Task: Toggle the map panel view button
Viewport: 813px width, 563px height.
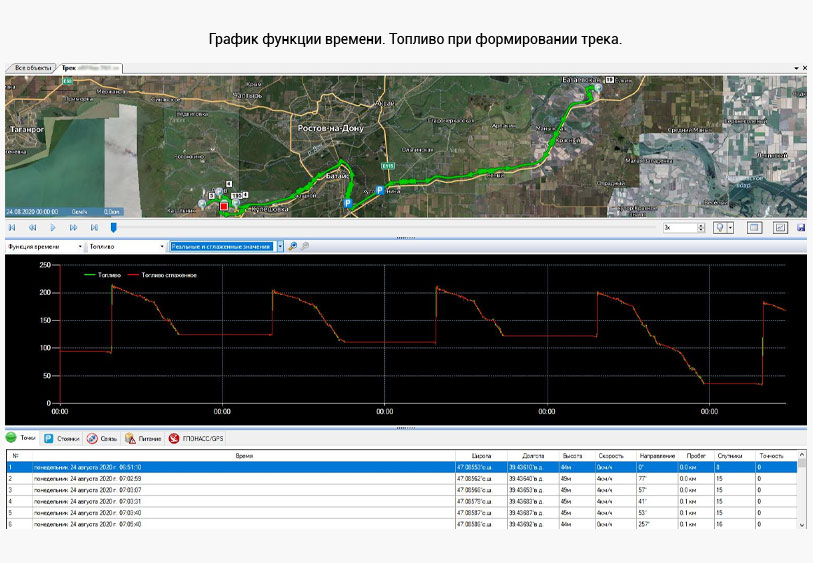Action: pos(755,228)
